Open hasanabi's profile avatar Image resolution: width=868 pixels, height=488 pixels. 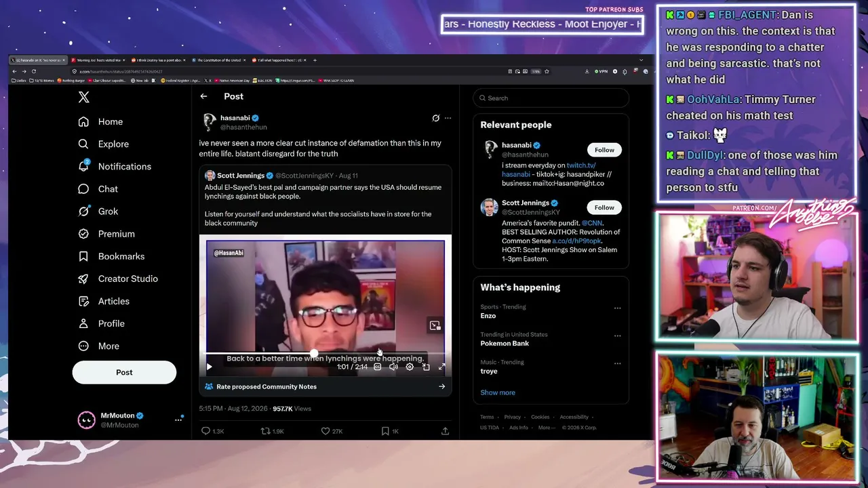[x=209, y=122]
